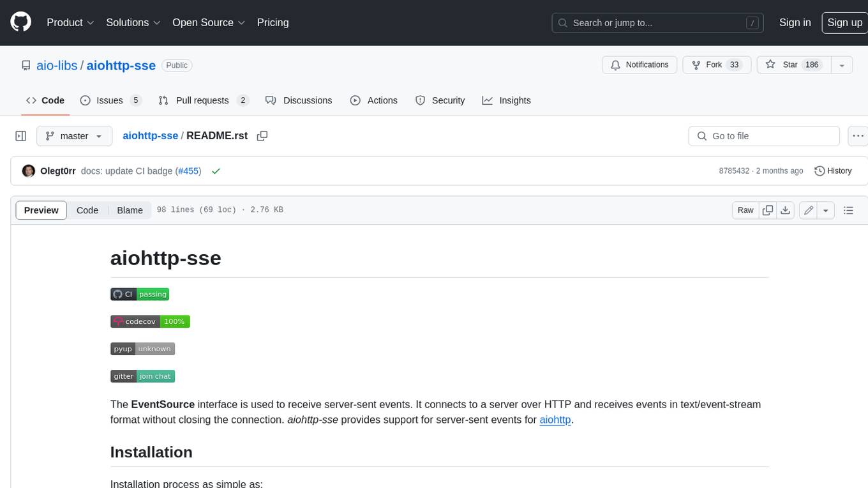The height and width of the screenshot is (488, 868).
Task: View the Actions tab
Action: click(374, 100)
